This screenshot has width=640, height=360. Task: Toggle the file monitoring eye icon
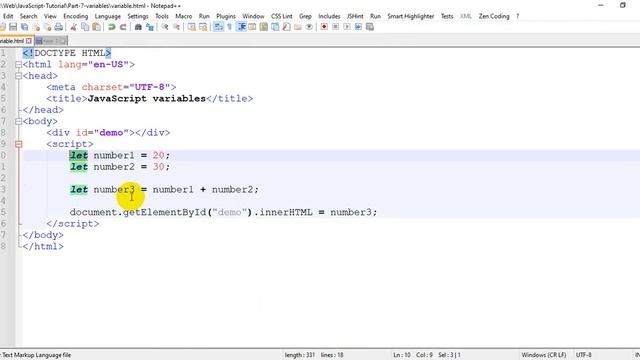click(x=309, y=27)
